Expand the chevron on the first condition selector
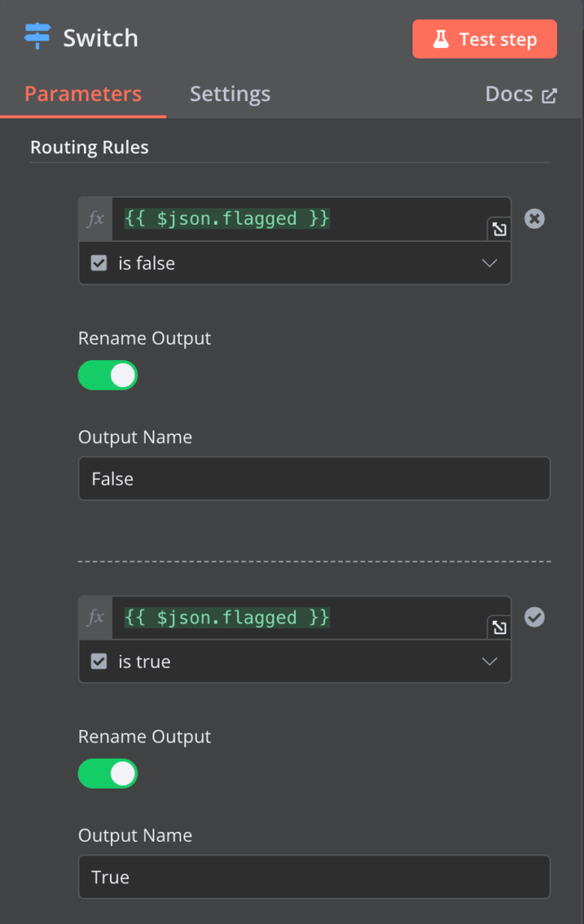 coord(489,263)
